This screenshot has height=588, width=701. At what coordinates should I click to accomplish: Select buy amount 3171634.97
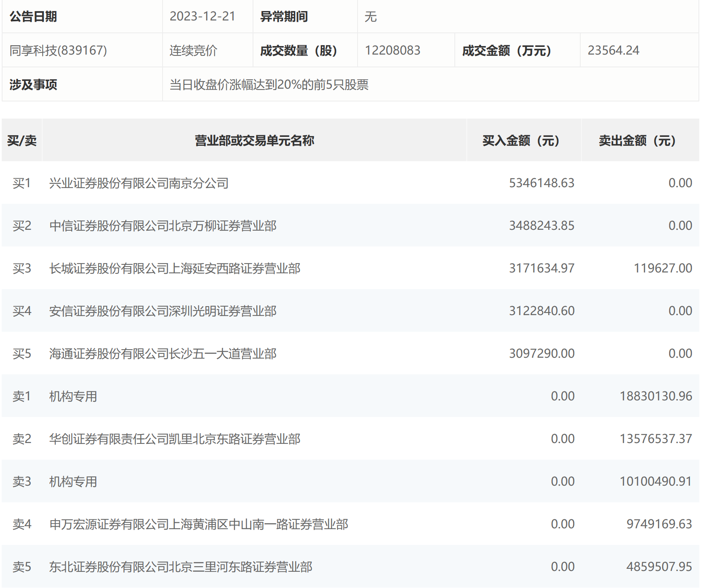coord(542,268)
